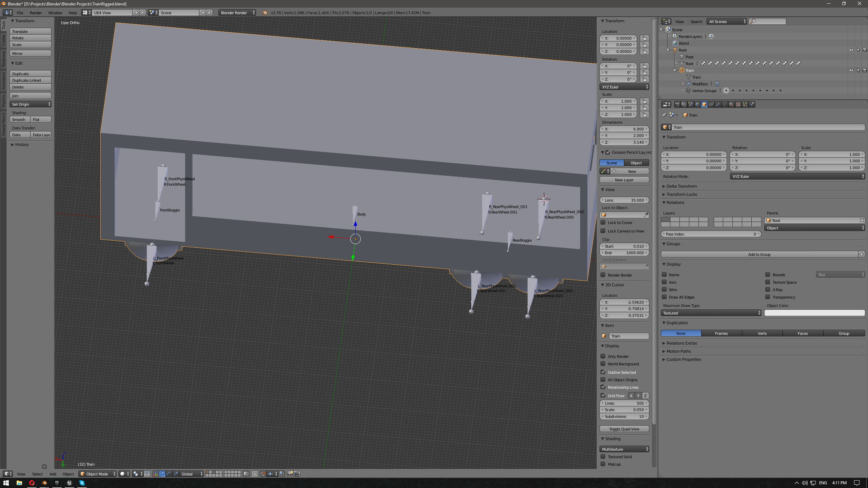This screenshot has height=488, width=868.
Task: Open Skype from the taskbar
Action: tap(82, 483)
